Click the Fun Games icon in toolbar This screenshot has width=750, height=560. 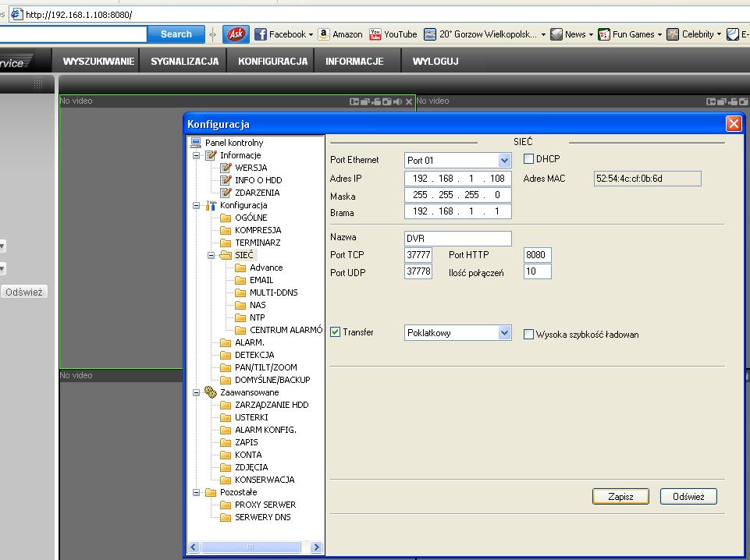603,34
